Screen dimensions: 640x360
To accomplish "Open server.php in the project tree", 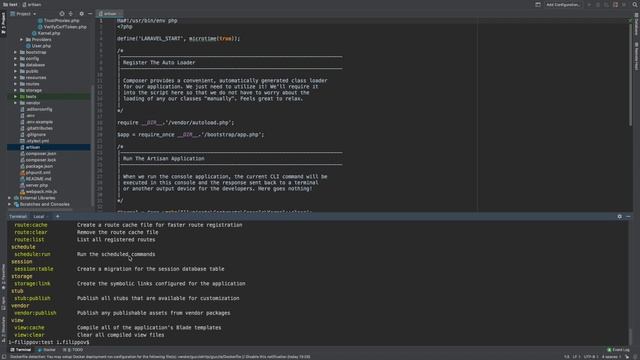I will tap(34, 185).
